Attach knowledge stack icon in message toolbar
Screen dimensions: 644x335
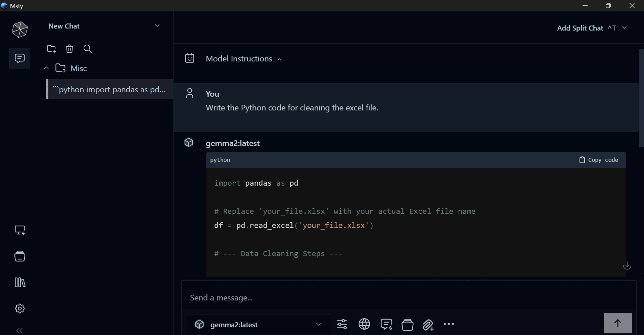pos(408,325)
